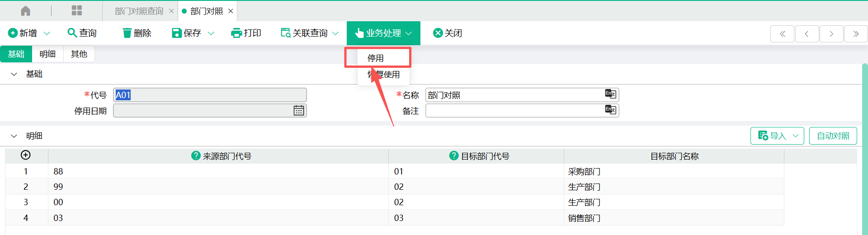Click help icon beside 来源部门代号
This screenshot has width=868, height=235.
[x=196, y=155]
